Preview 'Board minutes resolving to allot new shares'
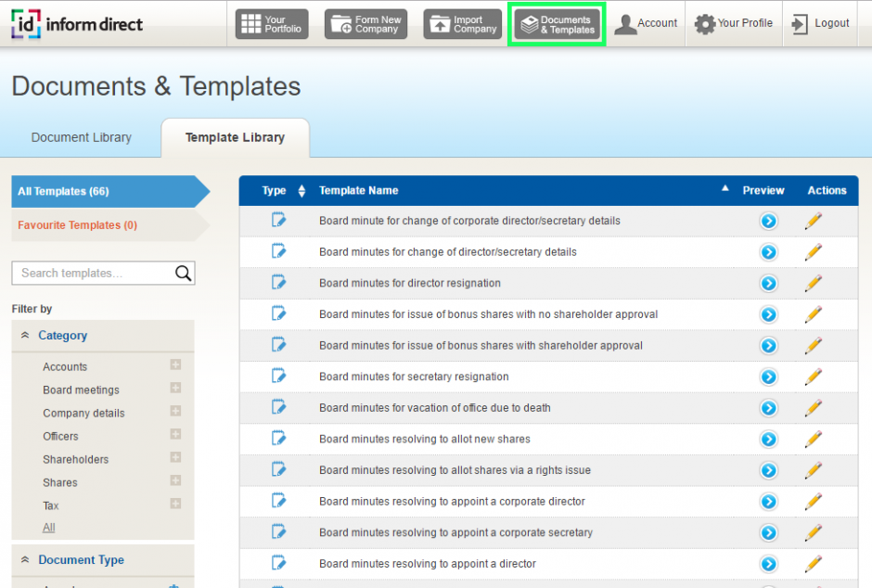 pyautogui.click(x=768, y=439)
